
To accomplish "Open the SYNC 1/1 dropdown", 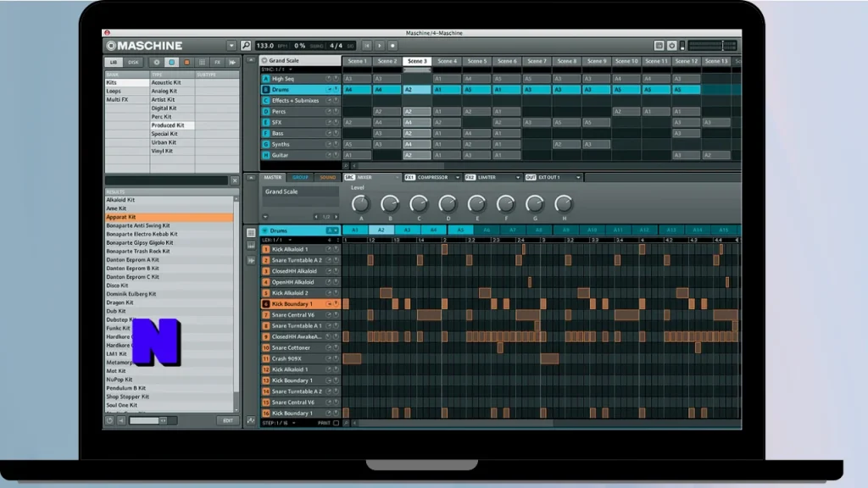I will click(x=290, y=69).
